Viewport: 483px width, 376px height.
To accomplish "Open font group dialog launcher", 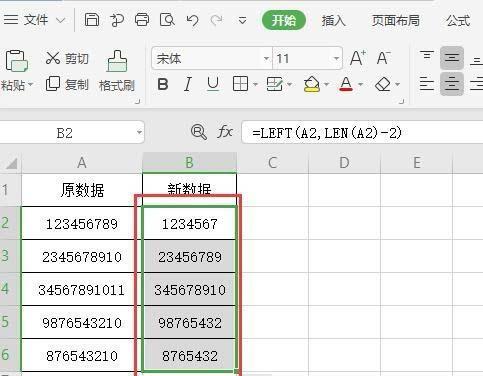I will point(402,101).
